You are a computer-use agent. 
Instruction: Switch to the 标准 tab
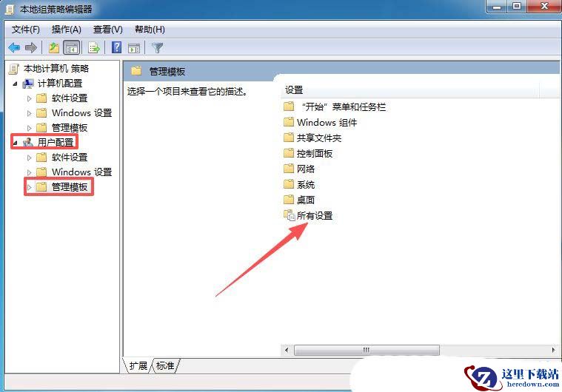(x=165, y=365)
